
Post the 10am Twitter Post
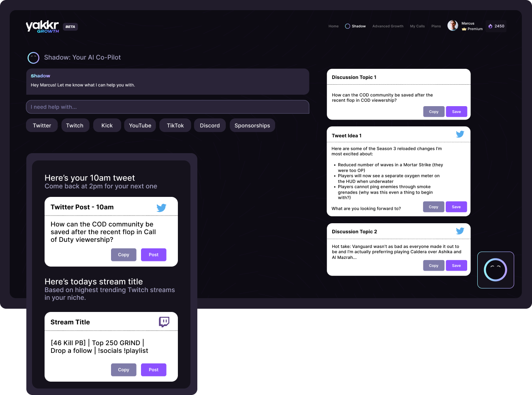[x=154, y=255]
